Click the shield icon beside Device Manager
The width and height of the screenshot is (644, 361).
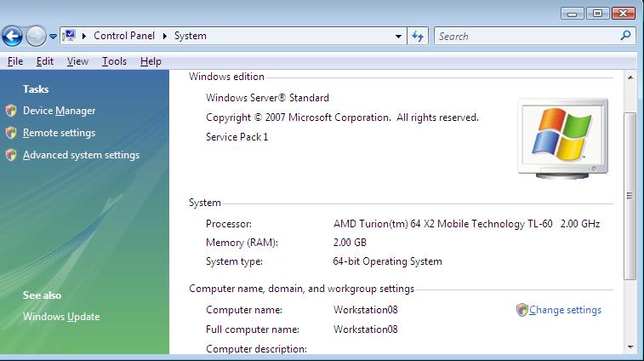pos(11,111)
